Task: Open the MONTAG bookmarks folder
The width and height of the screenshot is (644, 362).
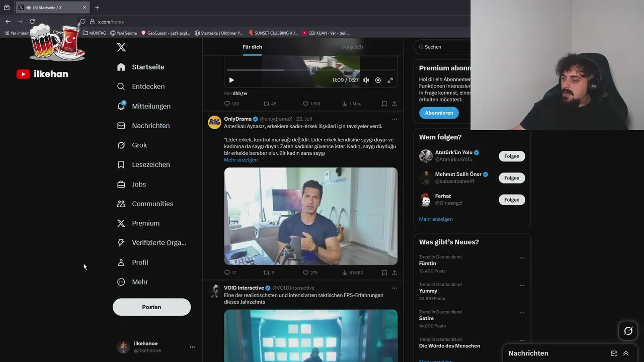Action: coord(94,33)
